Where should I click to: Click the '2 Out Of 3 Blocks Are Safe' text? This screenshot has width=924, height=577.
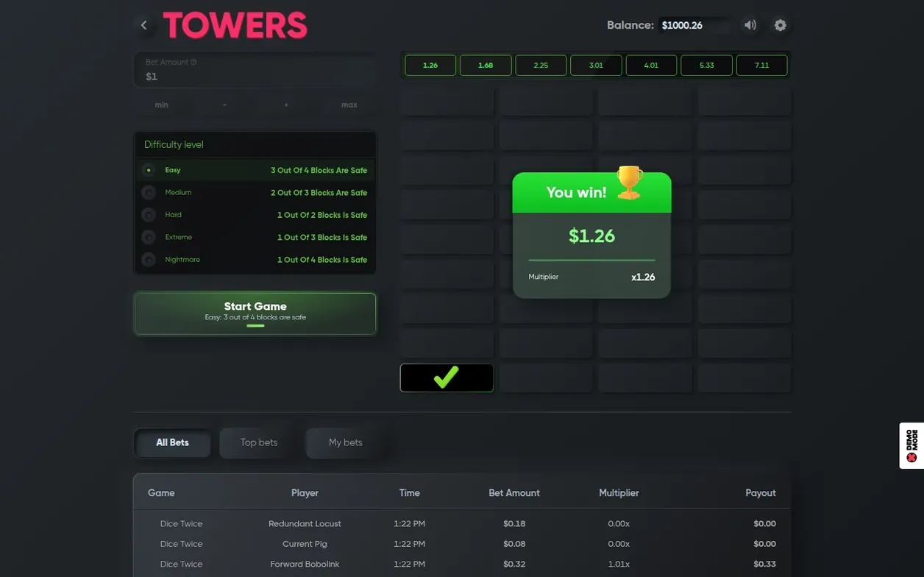coord(319,193)
